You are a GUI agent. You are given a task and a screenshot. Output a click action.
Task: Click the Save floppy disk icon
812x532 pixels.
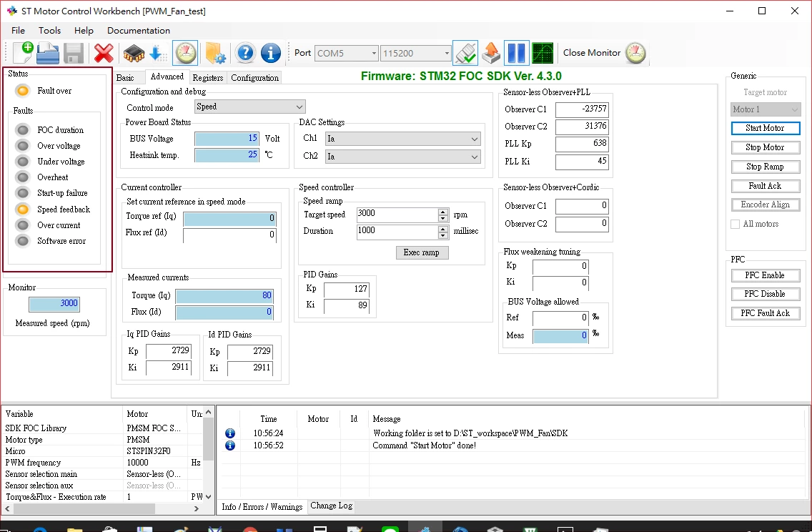pos(74,54)
